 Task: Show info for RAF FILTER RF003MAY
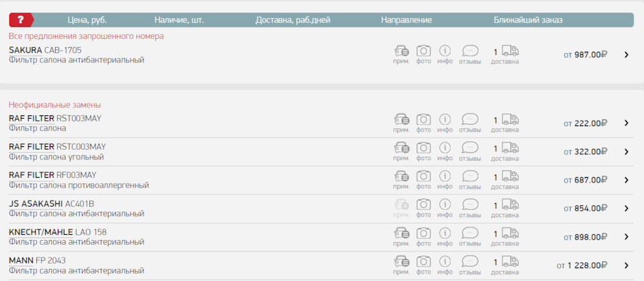(x=445, y=176)
